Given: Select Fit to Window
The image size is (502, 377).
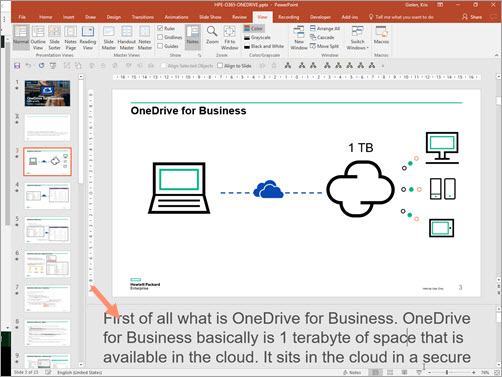Looking at the screenshot, I should [230, 38].
